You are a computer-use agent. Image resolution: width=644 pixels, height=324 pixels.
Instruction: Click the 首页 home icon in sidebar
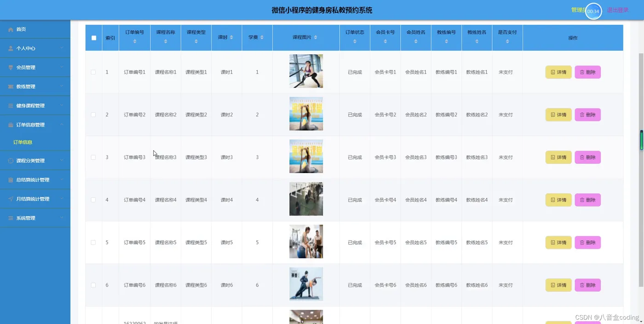(11, 29)
